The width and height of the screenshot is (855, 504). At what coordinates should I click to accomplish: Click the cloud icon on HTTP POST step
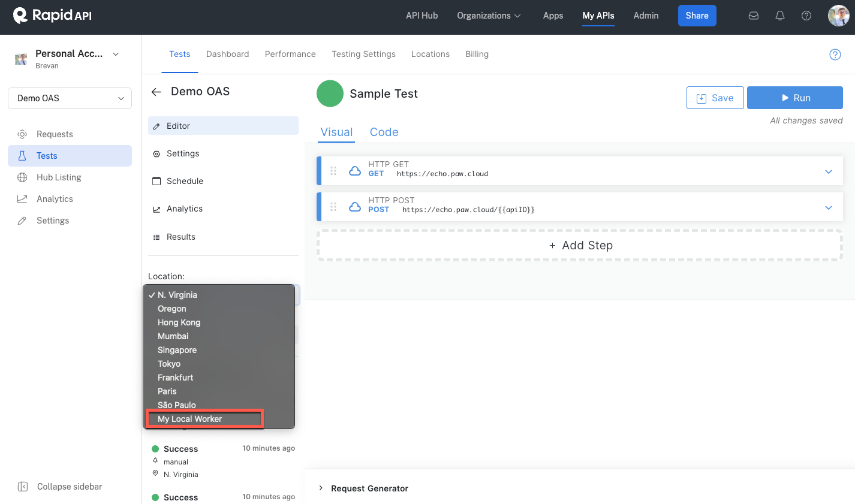pos(355,207)
